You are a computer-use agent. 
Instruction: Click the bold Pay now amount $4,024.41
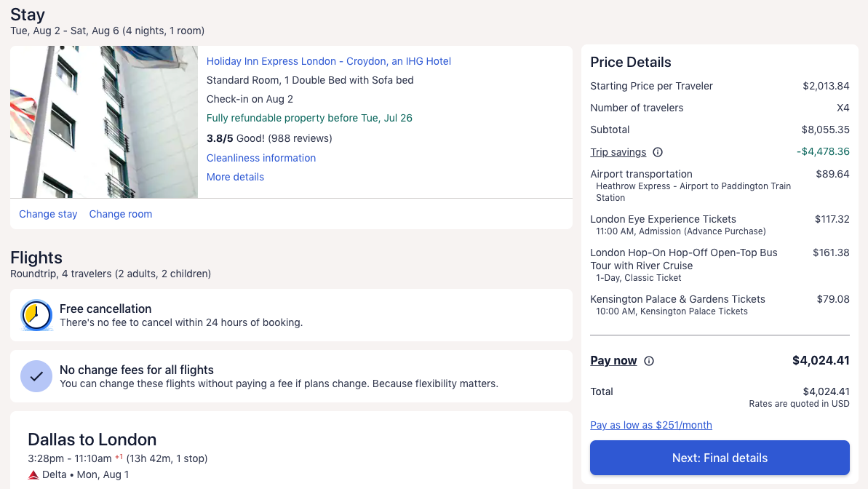[x=821, y=360]
